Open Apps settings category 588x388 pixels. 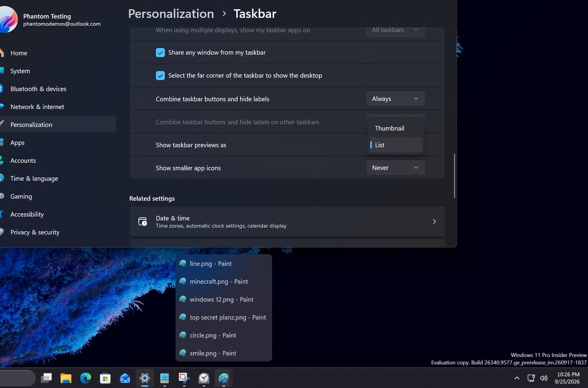click(58, 143)
